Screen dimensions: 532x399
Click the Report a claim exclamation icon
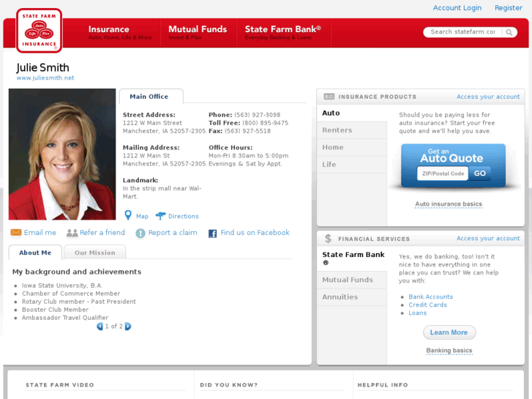(141, 233)
